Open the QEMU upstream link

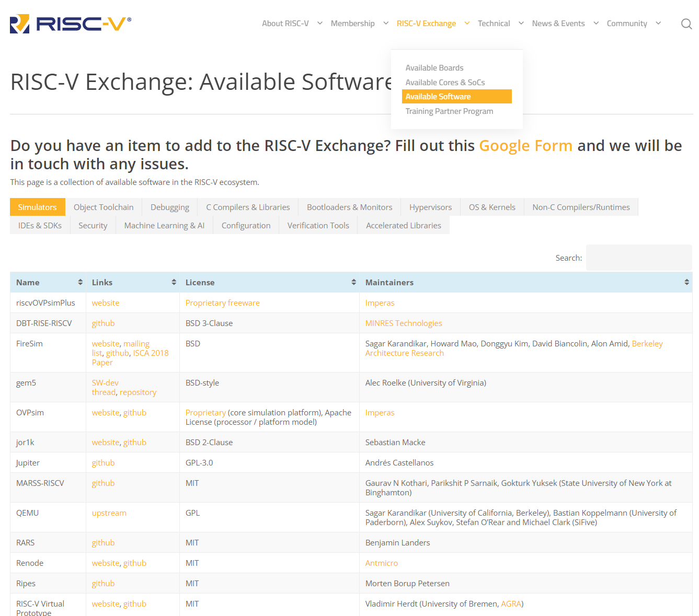(109, 513)
